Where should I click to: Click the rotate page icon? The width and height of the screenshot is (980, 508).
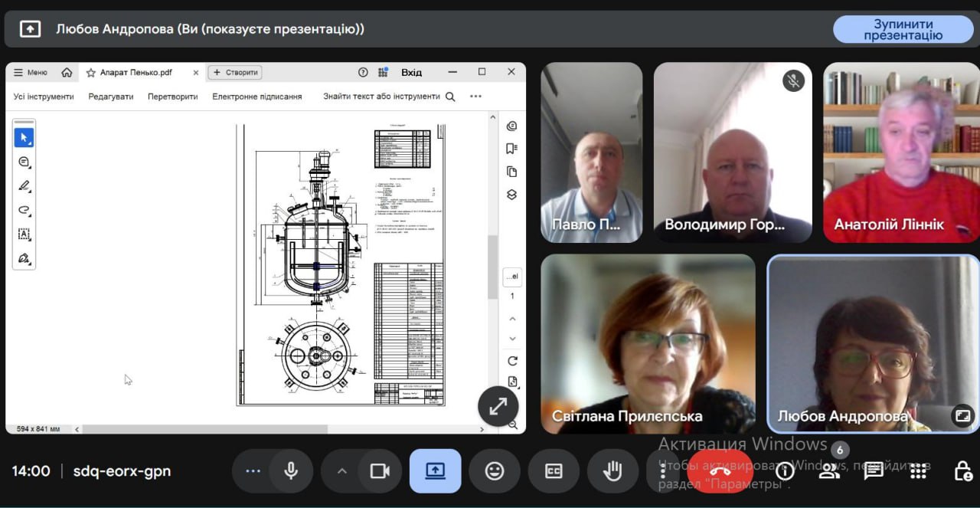(512, 361)
